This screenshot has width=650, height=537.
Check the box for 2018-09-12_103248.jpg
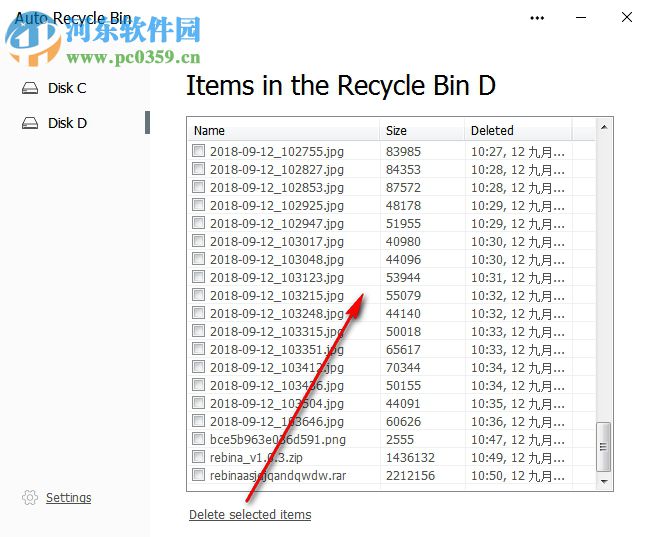[x=199, y=313]
